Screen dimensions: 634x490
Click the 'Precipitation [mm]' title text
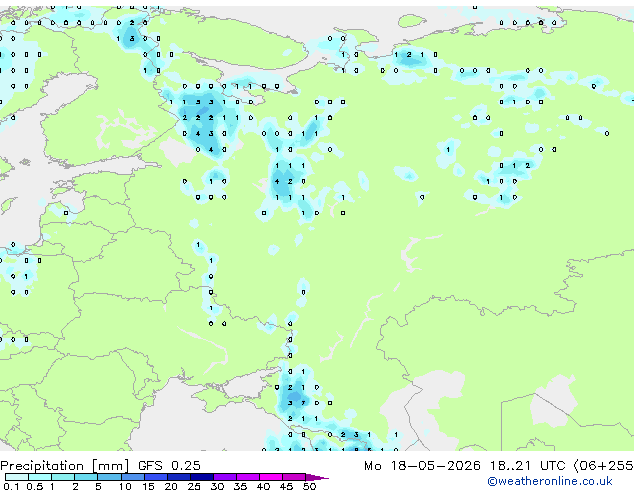(65, 466)
